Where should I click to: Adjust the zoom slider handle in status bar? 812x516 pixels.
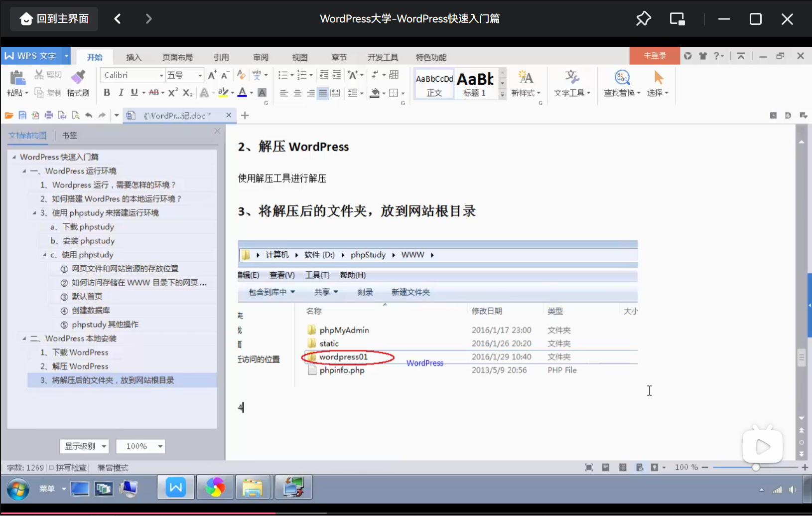[756, 467]
